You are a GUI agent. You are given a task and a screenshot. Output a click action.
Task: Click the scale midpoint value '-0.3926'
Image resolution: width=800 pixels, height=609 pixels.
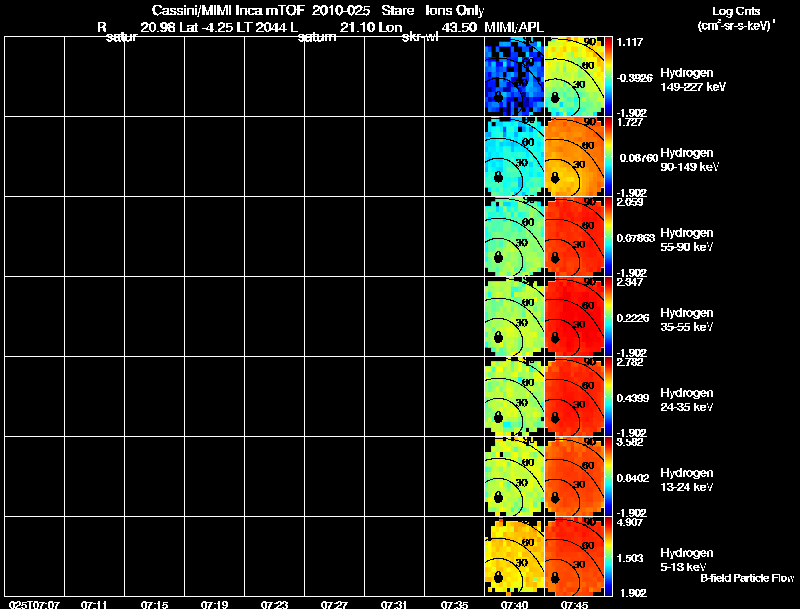click(x=634, y=78)
